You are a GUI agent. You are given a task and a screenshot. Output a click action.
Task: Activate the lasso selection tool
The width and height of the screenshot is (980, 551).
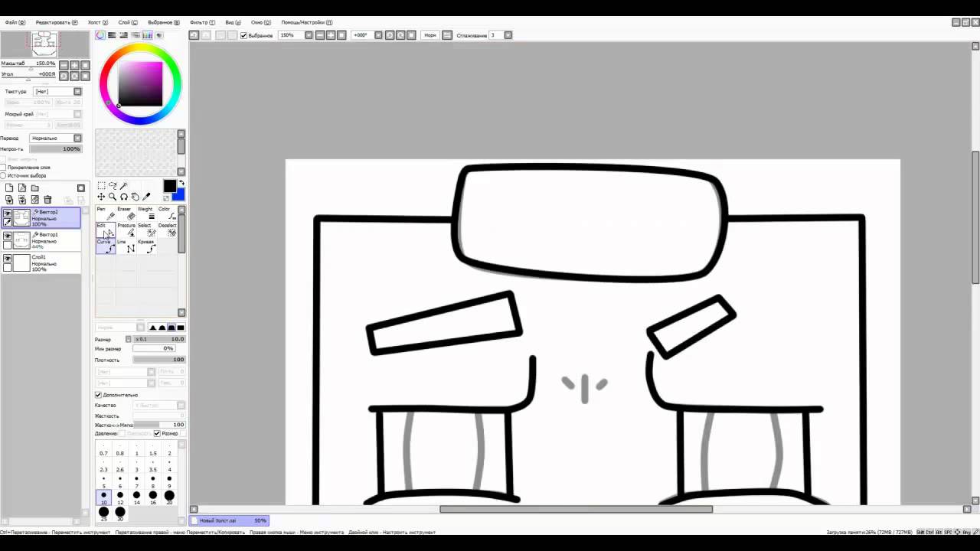113,186
